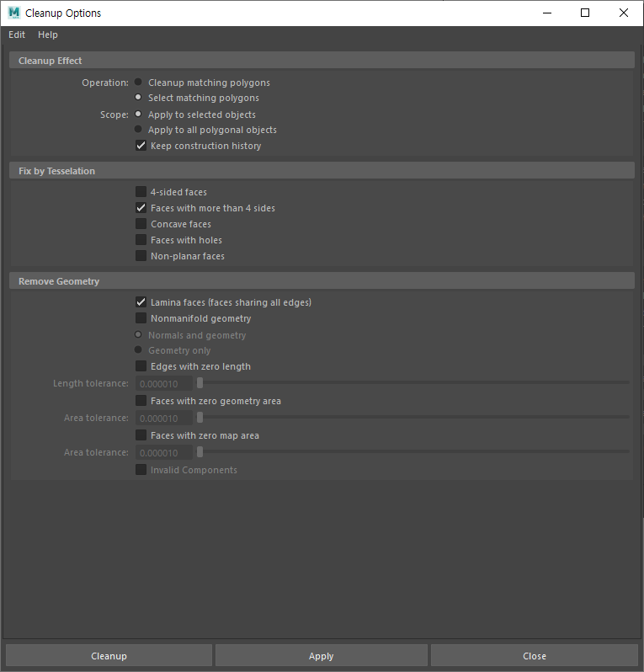Click the map Area tolerance input field
This screenshot has width=644, height=672.
163,452
